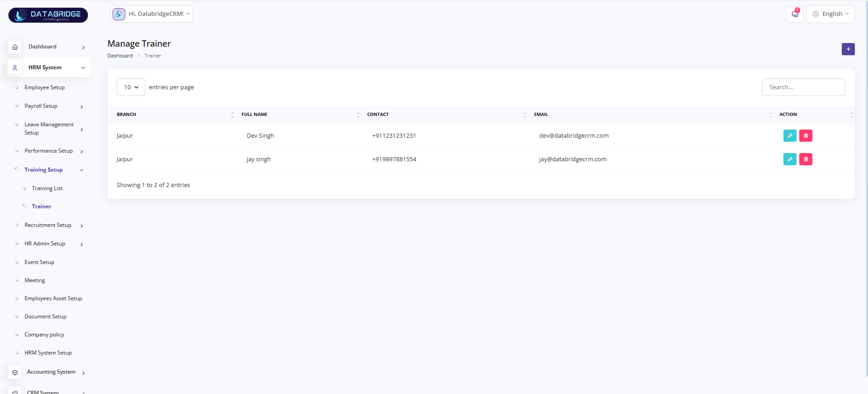
Task: Open the English language dropdown
Action: click(x=830, y=14)
